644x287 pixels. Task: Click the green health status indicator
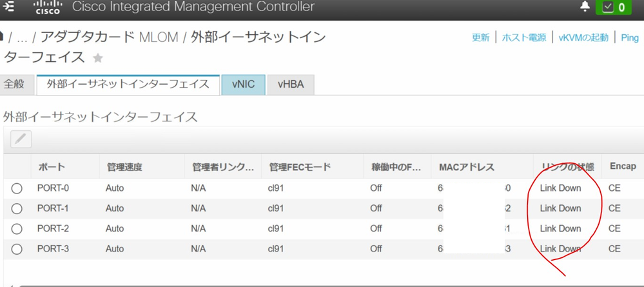(x=613, y=7)
